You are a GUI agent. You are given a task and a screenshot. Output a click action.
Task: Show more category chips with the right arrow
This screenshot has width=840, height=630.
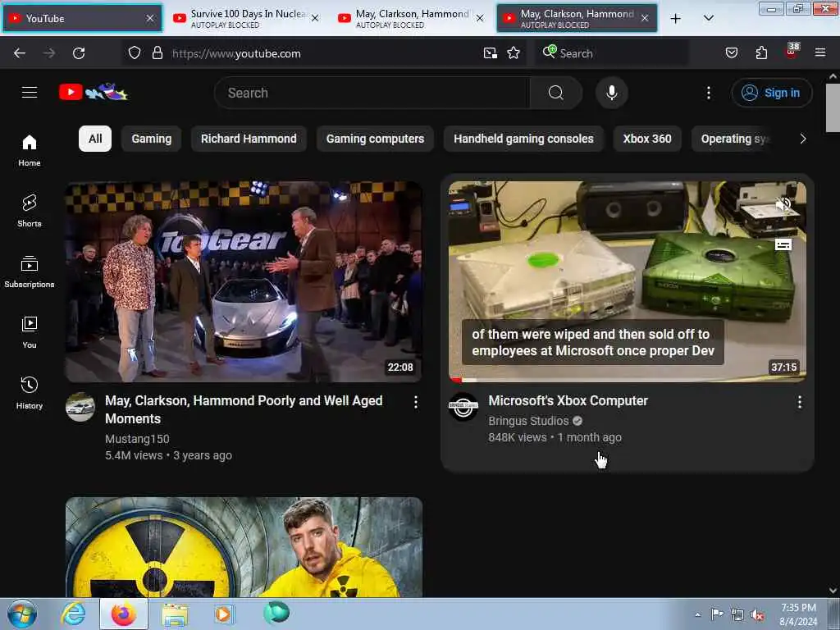point(802,139)
